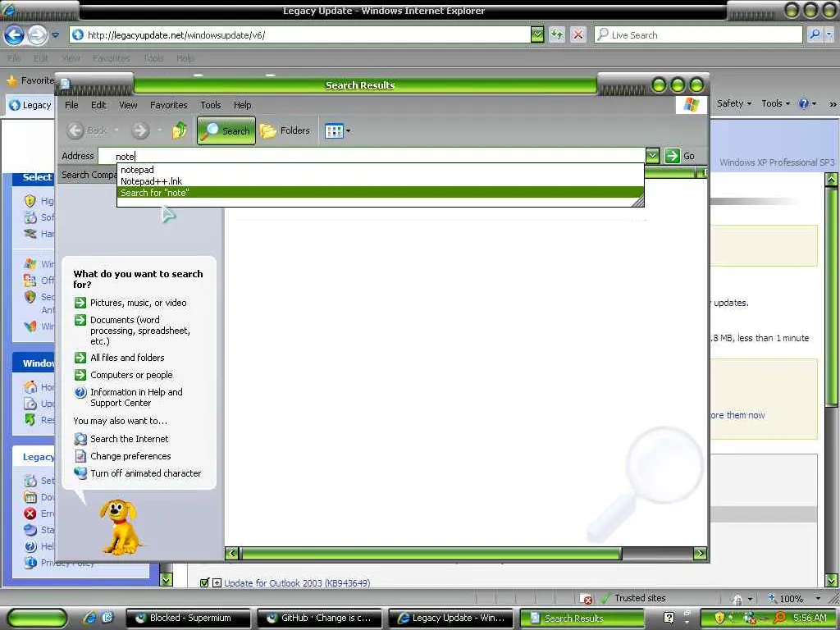Viewport: 840px width, 630px height.
Task: Refresh the Legacy Update page in IE
Action: [557, 35]
